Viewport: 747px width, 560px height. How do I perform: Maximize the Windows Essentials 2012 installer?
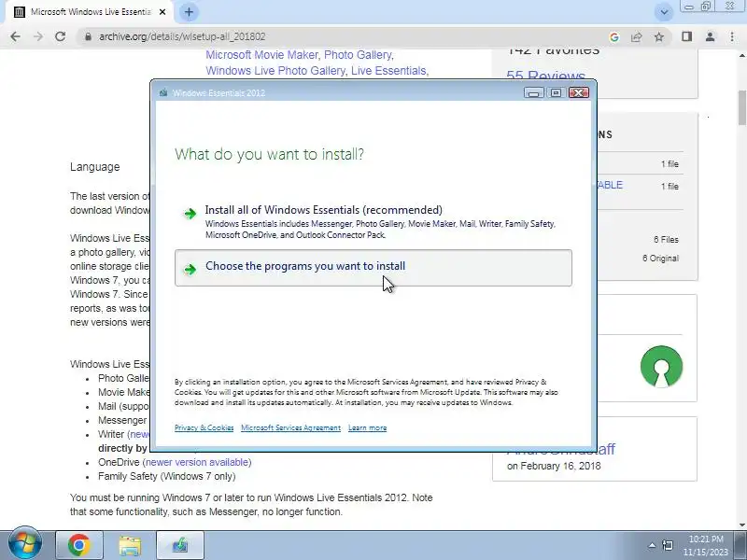pyautogui.click(x=556, y=92)
